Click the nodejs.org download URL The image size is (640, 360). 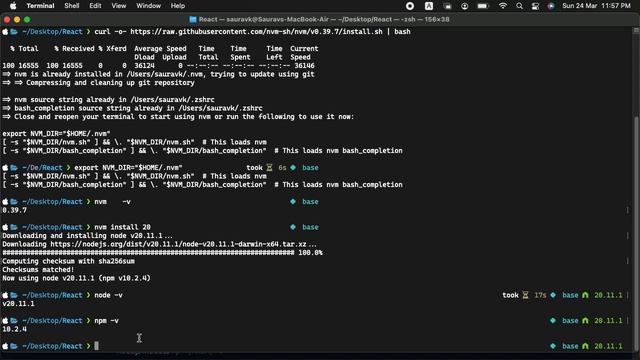click(178, 244)
